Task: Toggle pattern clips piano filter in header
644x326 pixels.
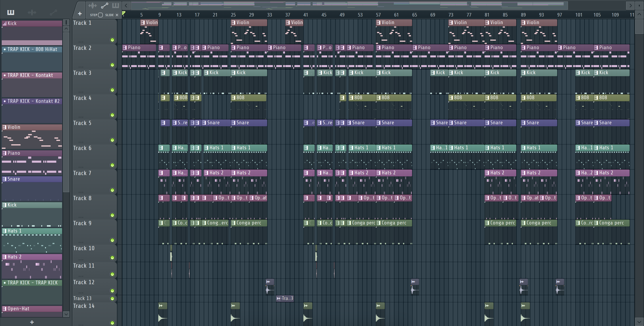Action: tap(116, 5)
